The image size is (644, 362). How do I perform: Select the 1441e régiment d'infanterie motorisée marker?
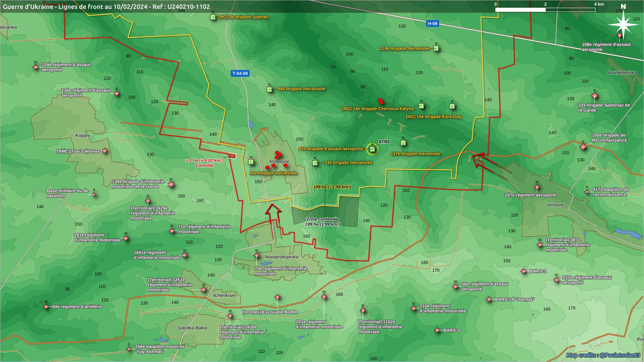(184, 255)
